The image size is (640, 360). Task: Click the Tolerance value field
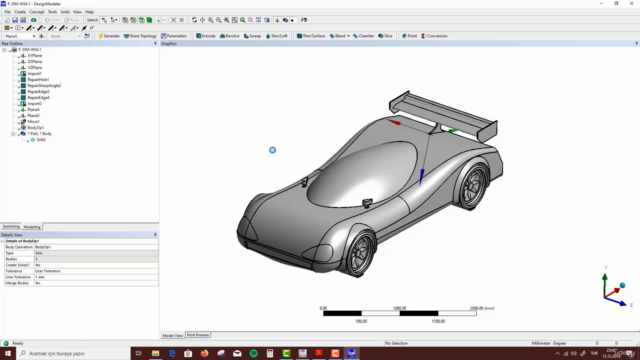(x=96, y=271)
